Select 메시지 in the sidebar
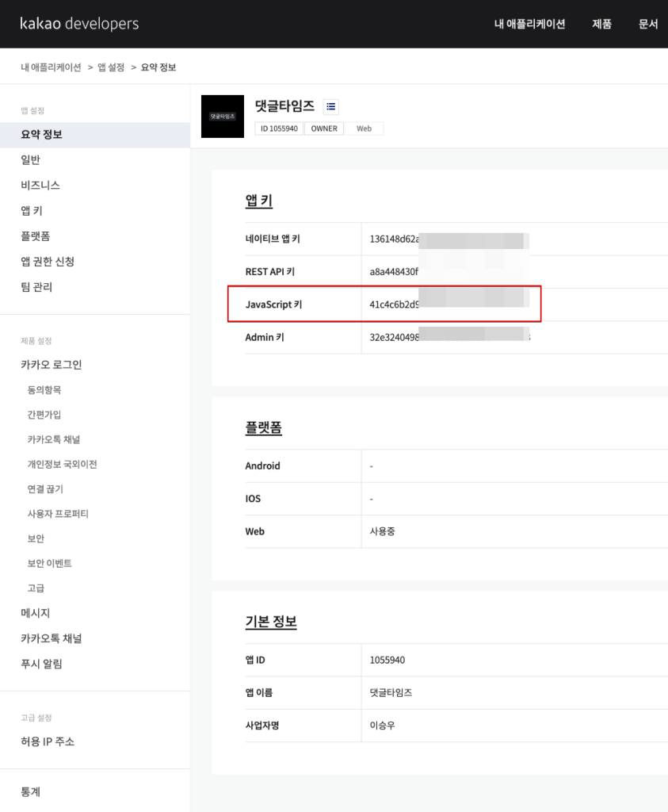The width and height of the screenshot is (668, 812). [x=36, y=613]
